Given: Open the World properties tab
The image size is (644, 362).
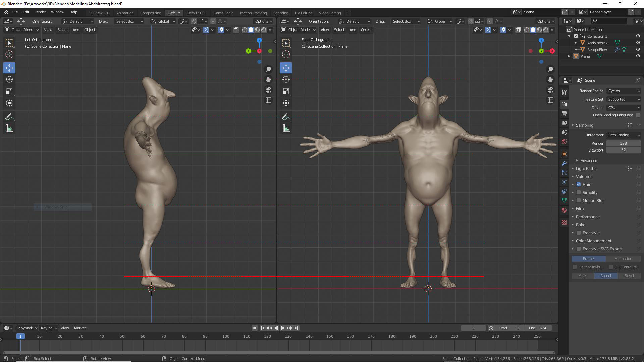Looking at the screenshot, I should pos(564,142).
